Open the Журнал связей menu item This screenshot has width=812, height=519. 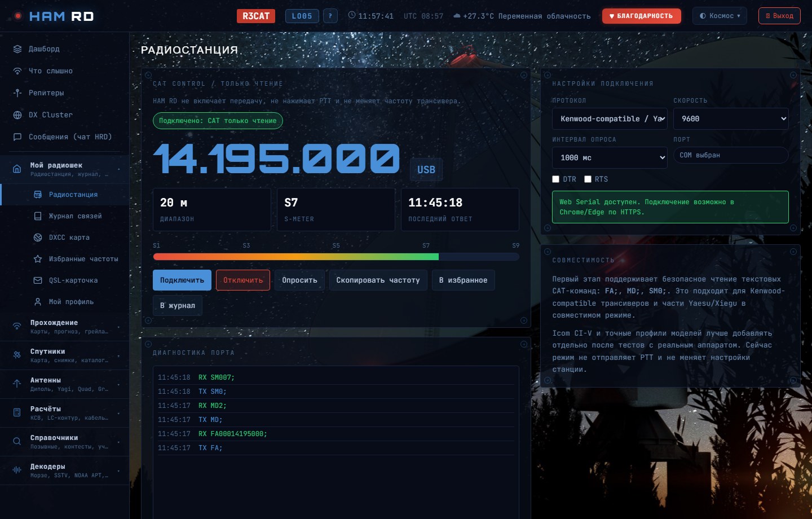pyautogui.click(x=68, y=216)
